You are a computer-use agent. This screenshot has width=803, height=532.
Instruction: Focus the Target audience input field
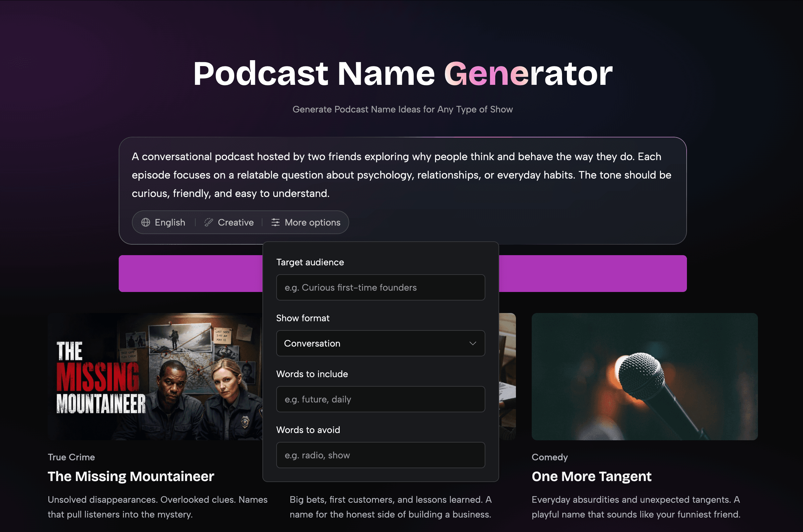click(x=381, y=287)
